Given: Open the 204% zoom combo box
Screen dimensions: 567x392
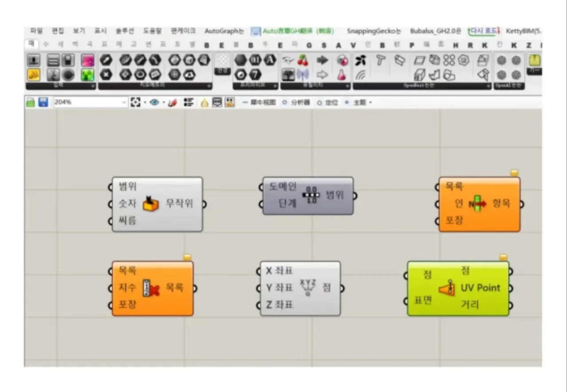Looking at the screenshot, I should (x=90, y=102).
